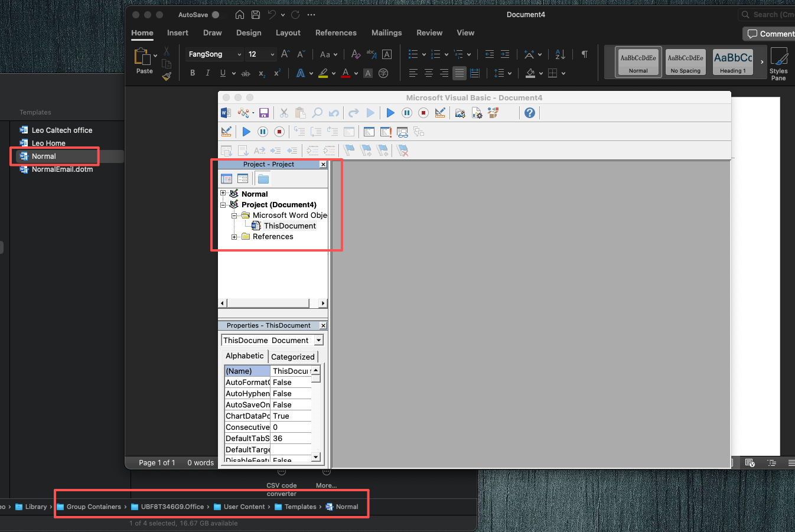The width and height of the screenshot is (795, 532).
Task: Click the Comments button in Word
Action: pos(770,34)
